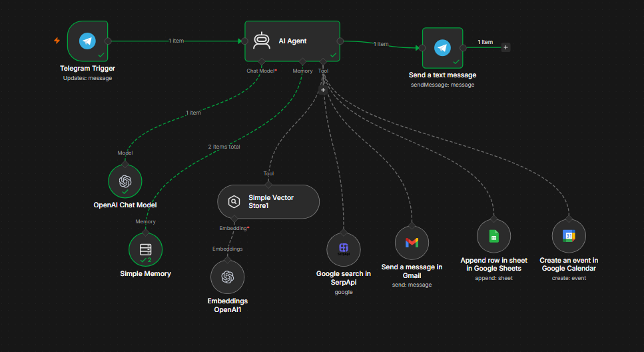The width and height of the screenshot is (644, 352).
Task: Click the AI Agent Memory connector diamond
Action: point(303,62)
